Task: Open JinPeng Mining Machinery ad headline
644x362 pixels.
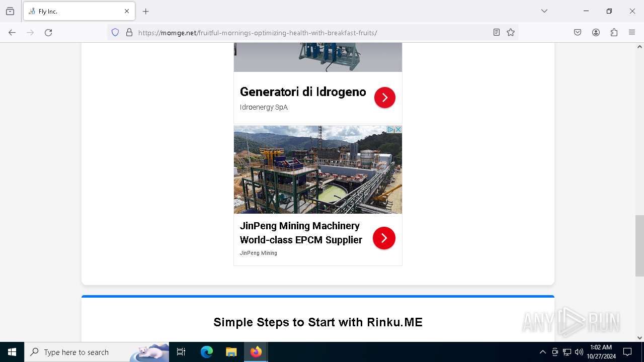Action: coord(301,233)
